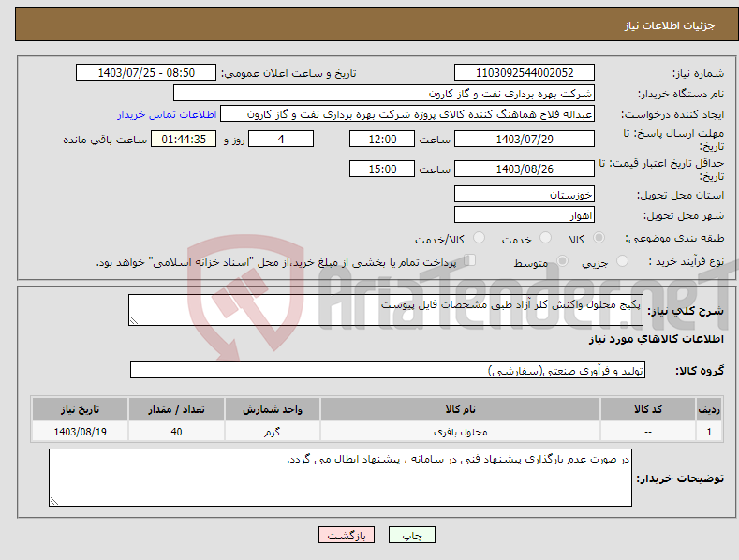This screenshot has width=739, height=560.
Task: Click the واحد شمارش column header
Action: click(x=273, y=409)
